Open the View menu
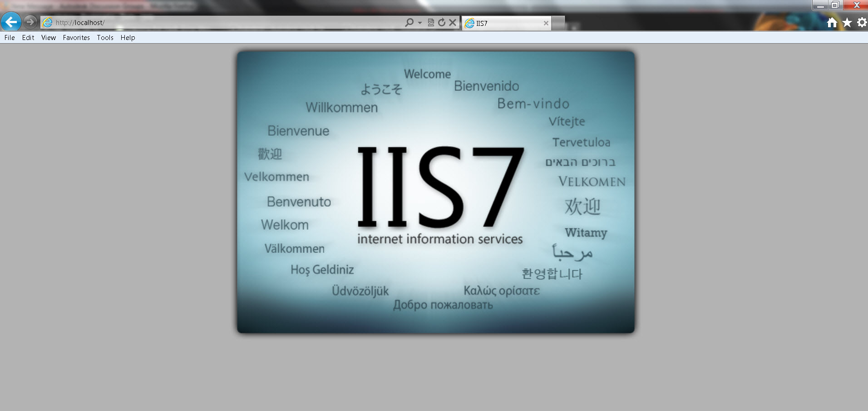This screenshot has height=411, width=868. tap(49, 38)
